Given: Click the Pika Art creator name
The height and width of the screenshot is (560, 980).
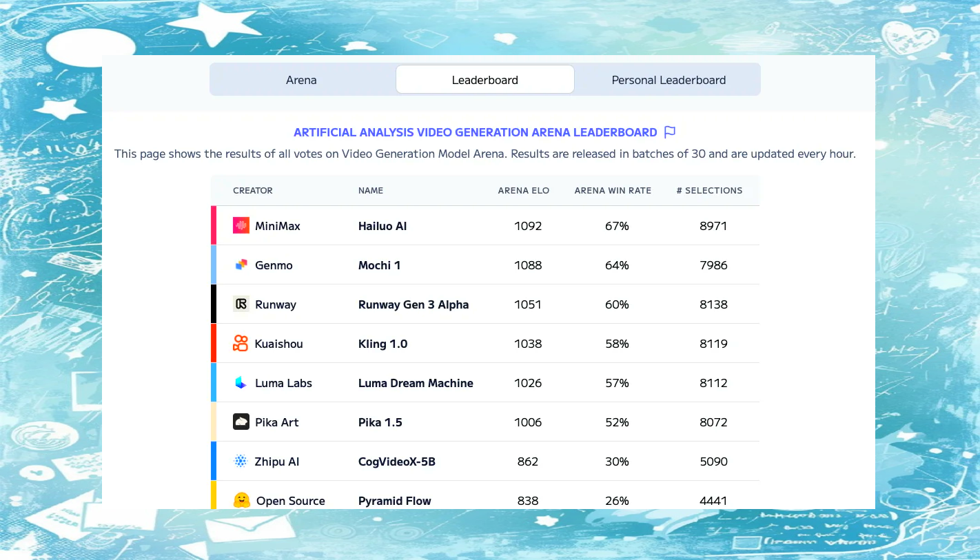Looking at the screenshot, I should coord(277,422).
